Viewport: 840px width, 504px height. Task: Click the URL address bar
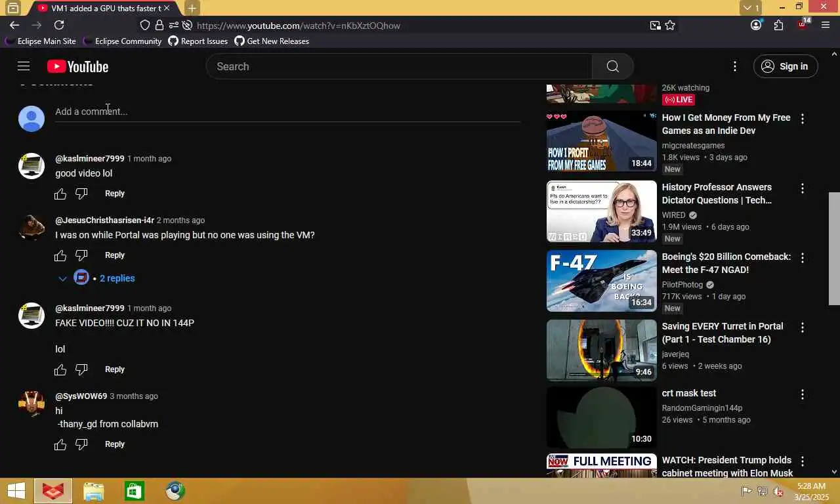tap(420, 26)
